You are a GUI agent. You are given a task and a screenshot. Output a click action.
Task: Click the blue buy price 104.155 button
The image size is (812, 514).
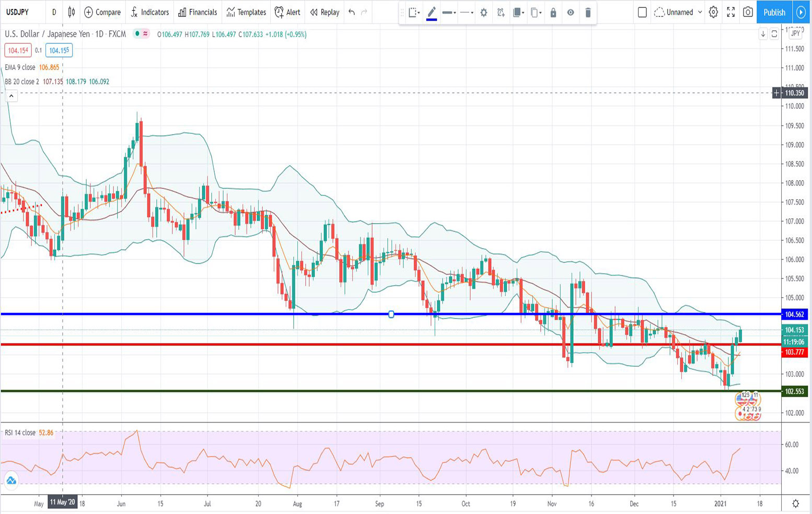(x=59, y=51)
